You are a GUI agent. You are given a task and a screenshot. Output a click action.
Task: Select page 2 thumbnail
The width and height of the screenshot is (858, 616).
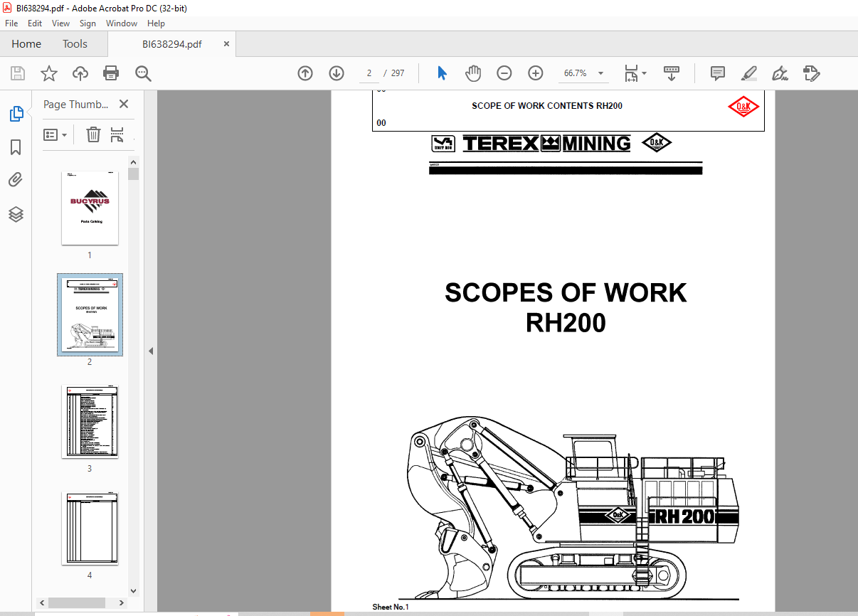point(90,314)
